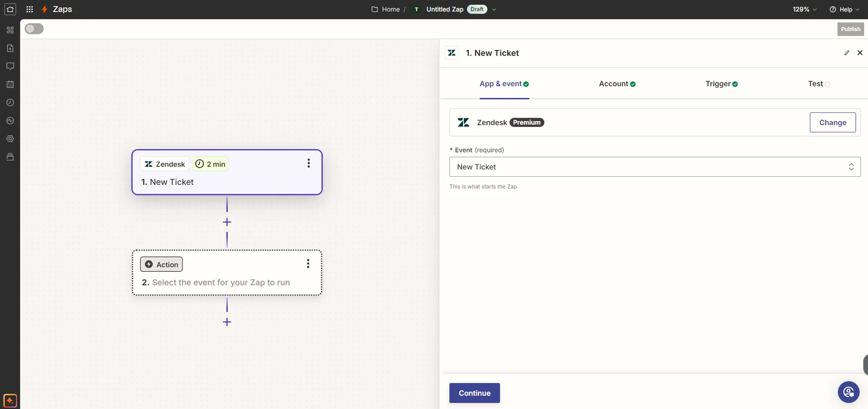
Task: Open the AI copilot sparkle icon
Action: (10, 400)
